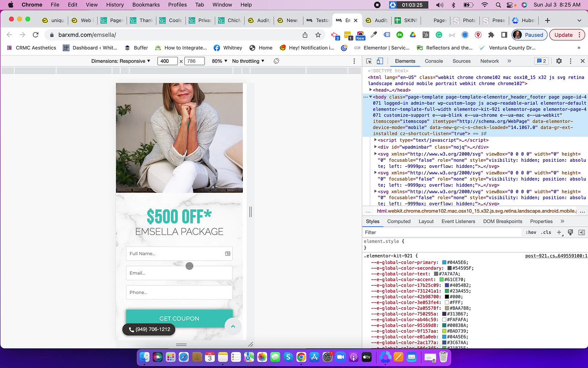Click the GET COUPON button
The image size is (588, 368).
[x=179, y=319]
